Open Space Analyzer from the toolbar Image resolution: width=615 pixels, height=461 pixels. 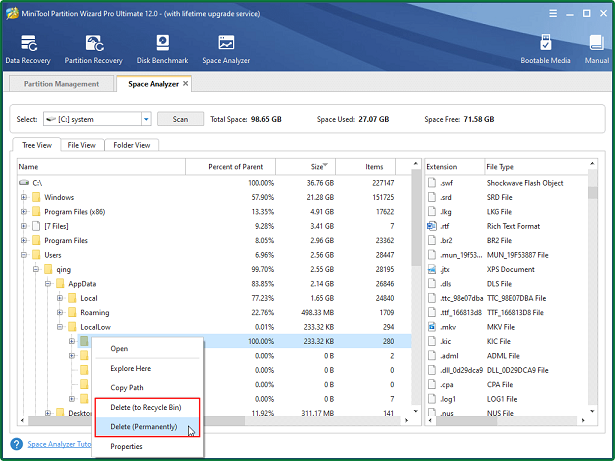226,49
